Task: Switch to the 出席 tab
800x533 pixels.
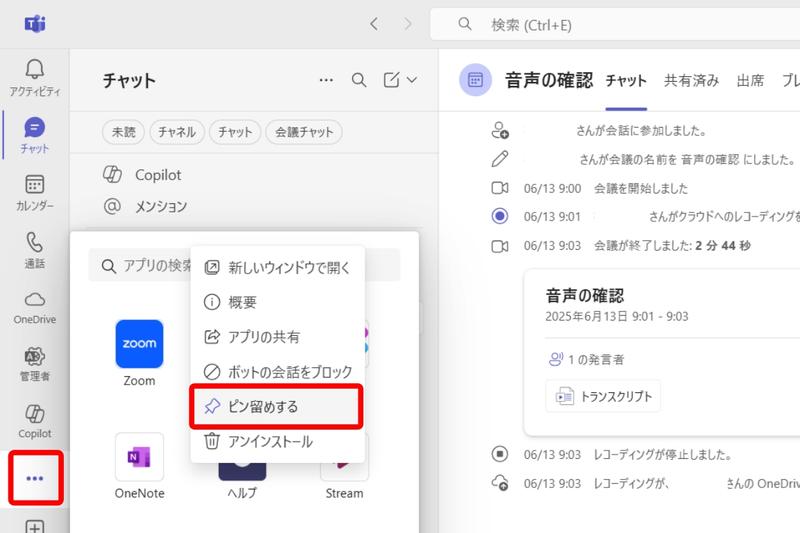Action: (750, 81)
